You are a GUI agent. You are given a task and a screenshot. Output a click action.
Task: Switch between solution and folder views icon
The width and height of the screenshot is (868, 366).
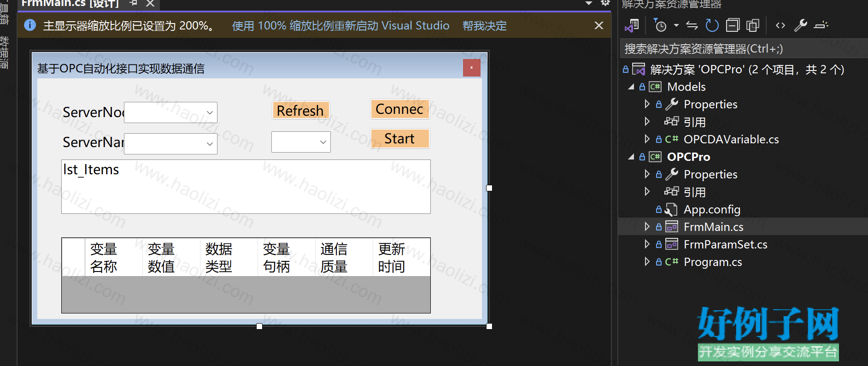(632, 25)
